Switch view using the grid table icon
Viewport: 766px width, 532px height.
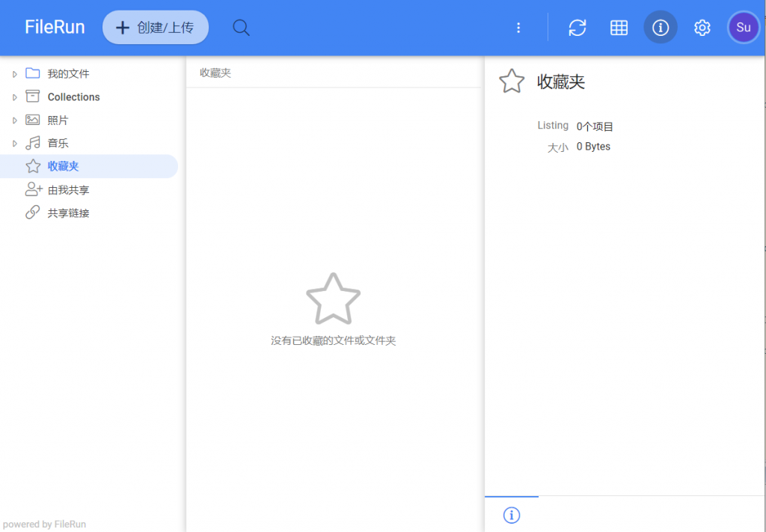coord(619,28)
